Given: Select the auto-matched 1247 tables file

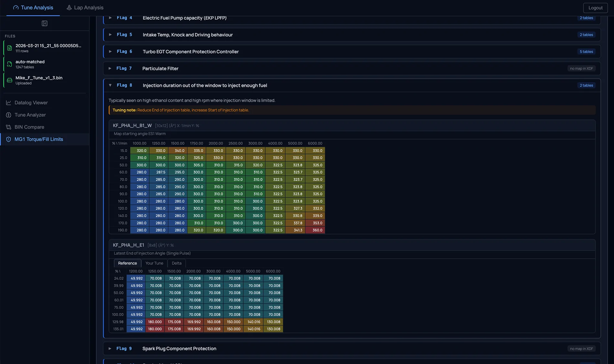Looking at the screenshot, I should click(45, 64).
